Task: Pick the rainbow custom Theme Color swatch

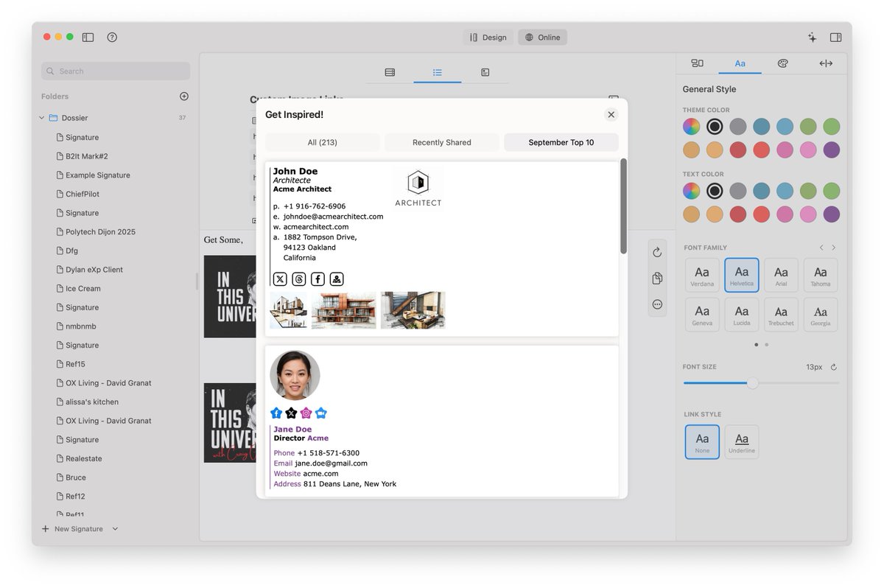Action: click(x=691, y=126)
